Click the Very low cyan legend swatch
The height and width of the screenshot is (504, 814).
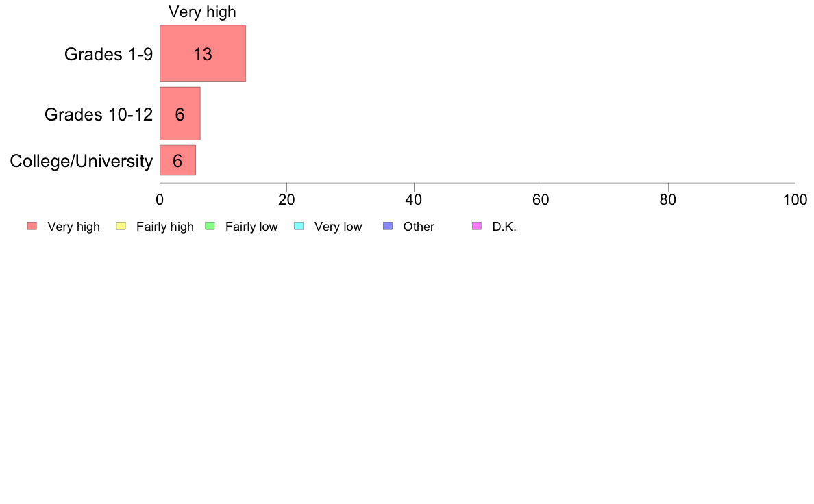[x=299, y=226]
